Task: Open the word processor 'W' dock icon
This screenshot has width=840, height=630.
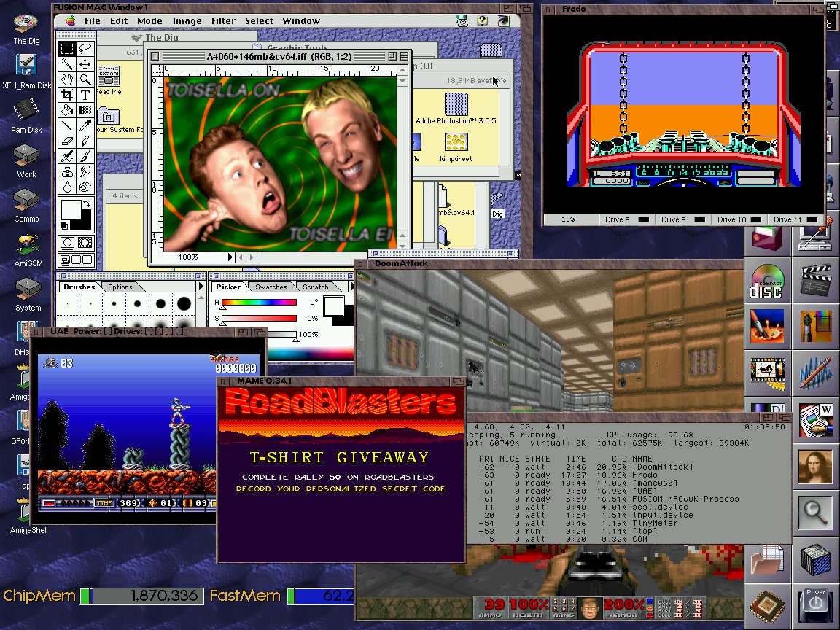Action: pos(814,421)
